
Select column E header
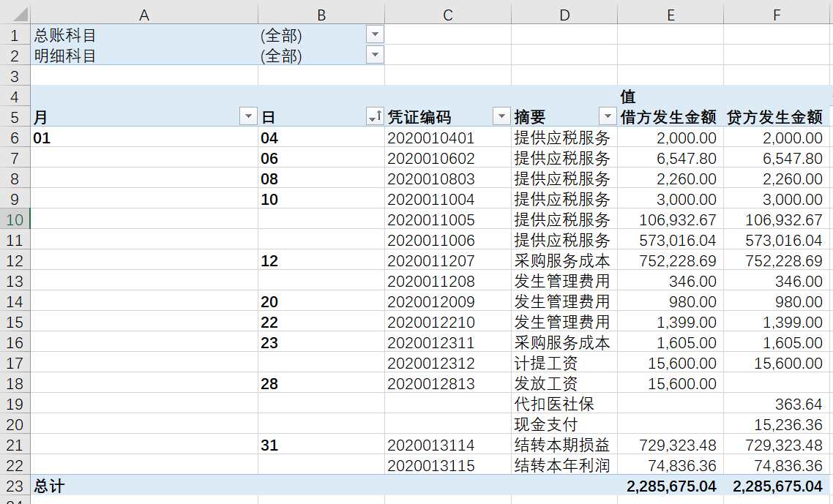[670, 15]
